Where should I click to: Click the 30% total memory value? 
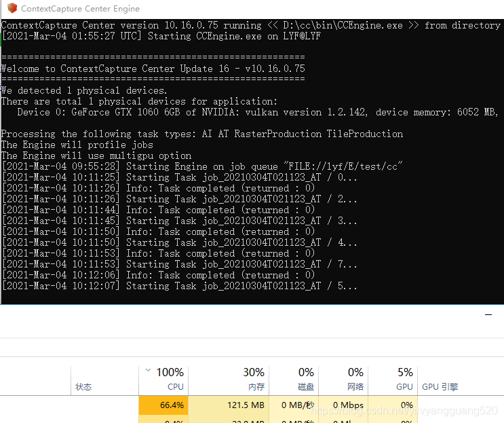(254, 373)
